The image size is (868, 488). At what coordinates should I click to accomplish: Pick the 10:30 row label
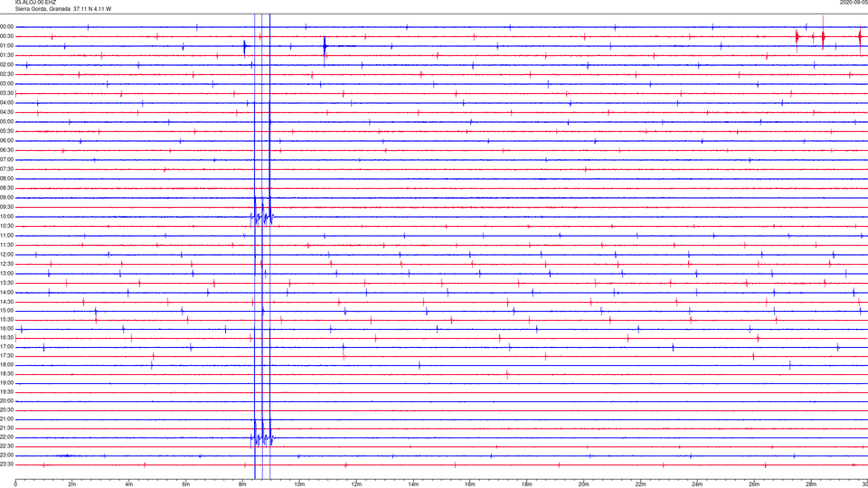click(x=6, y=226)
